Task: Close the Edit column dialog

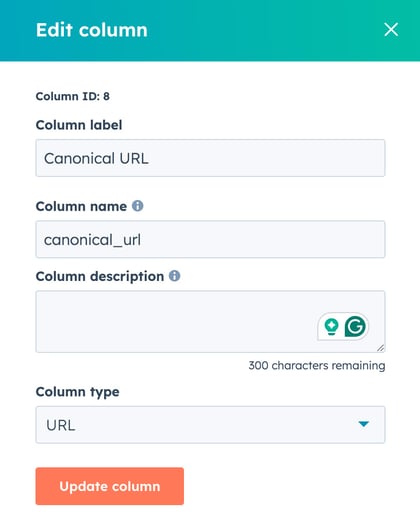Action: click(x=391, y=29)
